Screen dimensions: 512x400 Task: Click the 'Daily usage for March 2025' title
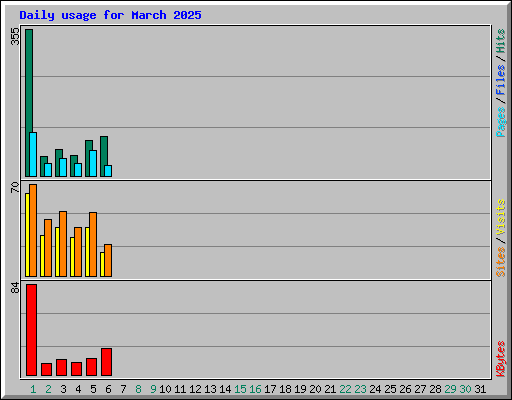[110, 15]
